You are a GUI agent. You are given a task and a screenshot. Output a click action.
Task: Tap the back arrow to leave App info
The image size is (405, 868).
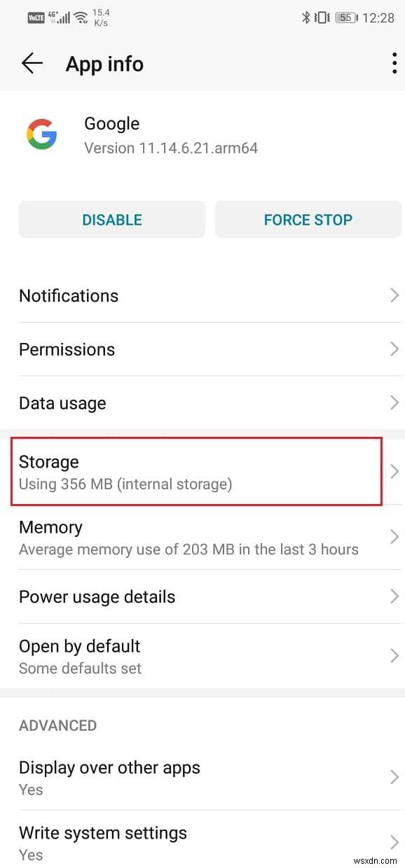(x=31, y=63)
